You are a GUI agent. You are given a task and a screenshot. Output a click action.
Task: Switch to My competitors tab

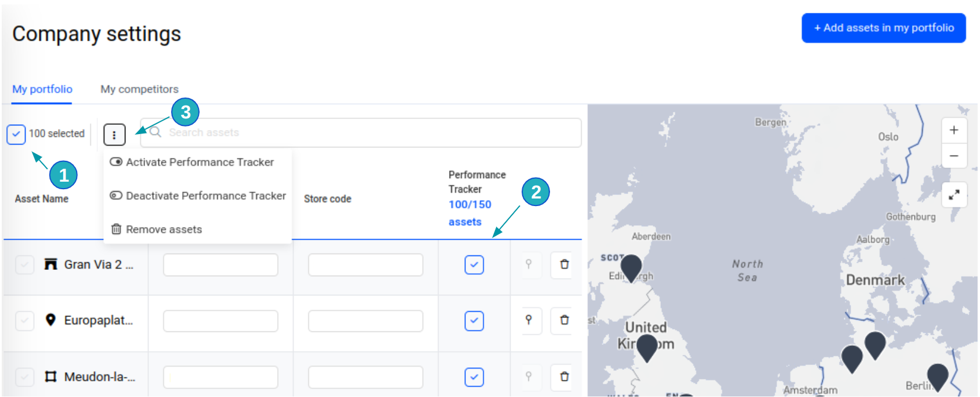tap(139, 89)
